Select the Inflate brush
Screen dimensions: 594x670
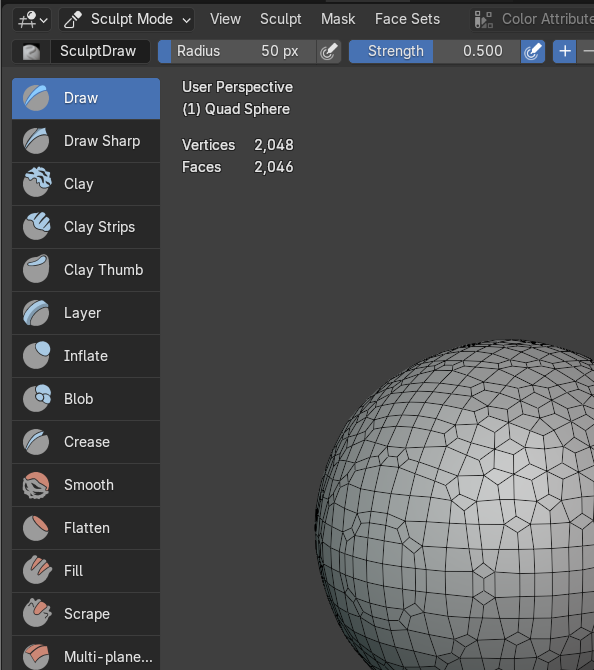(x=86, y=356)
